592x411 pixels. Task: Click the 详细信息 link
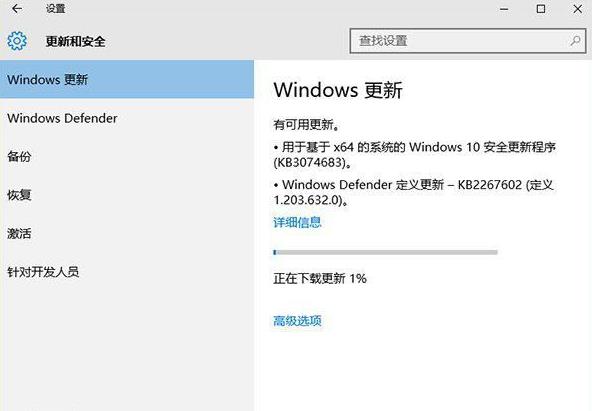pos(297,222)
